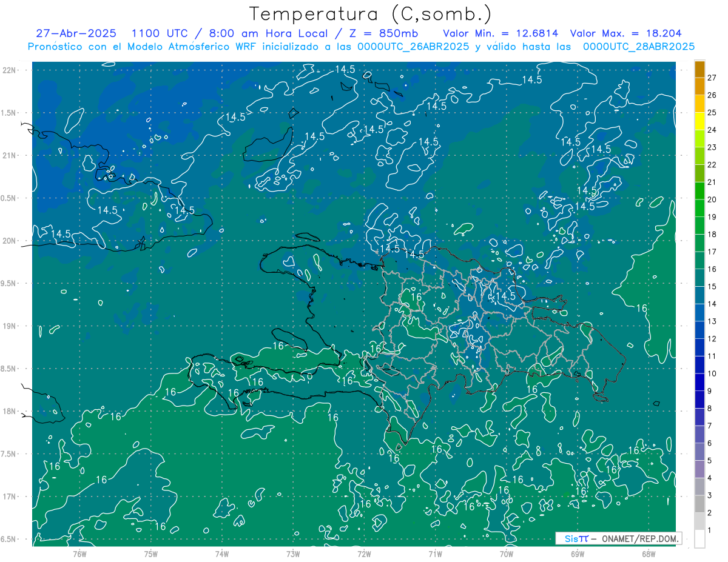Click the '14' label on the color scale

pos(712,304)
